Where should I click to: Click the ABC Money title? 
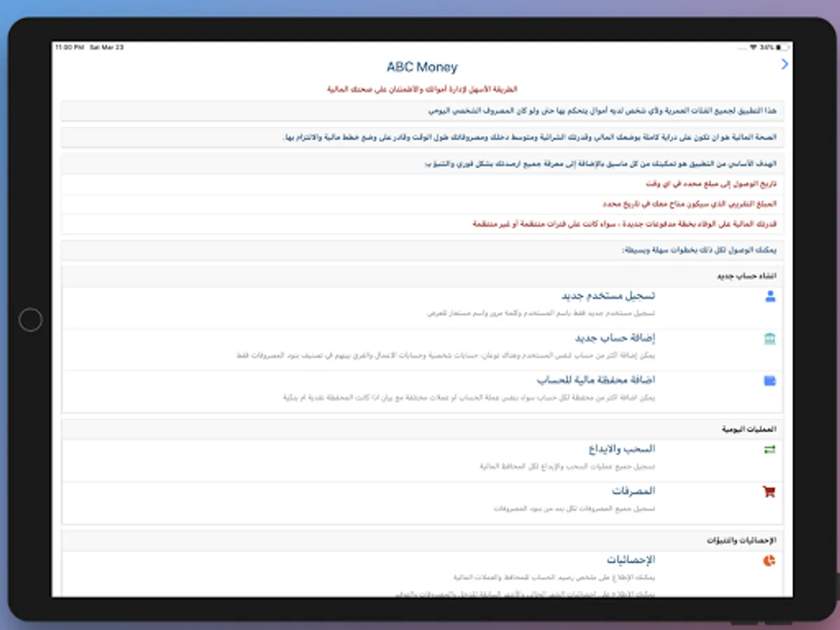[422, 67]
